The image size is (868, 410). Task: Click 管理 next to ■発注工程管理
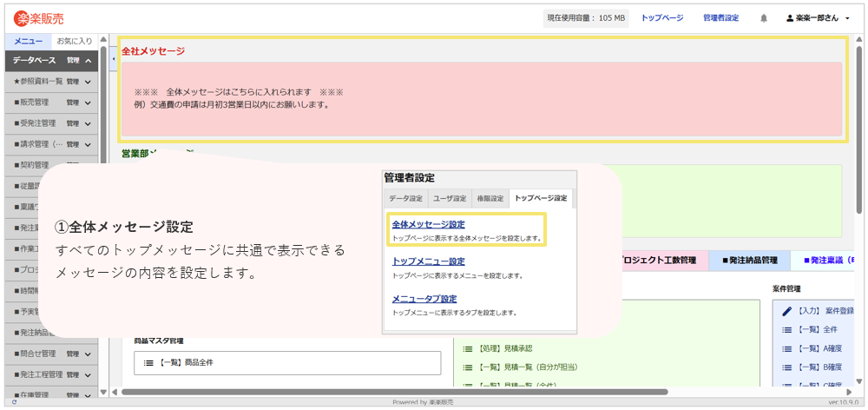coord(73,374)
